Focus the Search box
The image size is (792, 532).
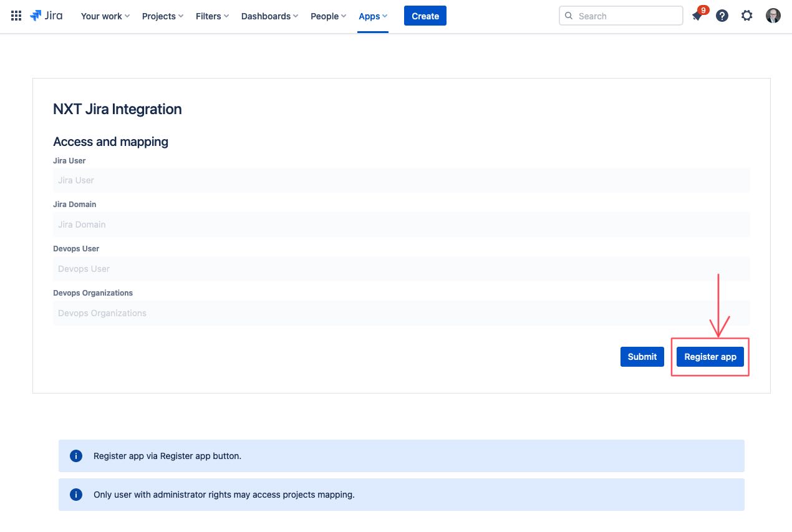[x=621, y=16]
